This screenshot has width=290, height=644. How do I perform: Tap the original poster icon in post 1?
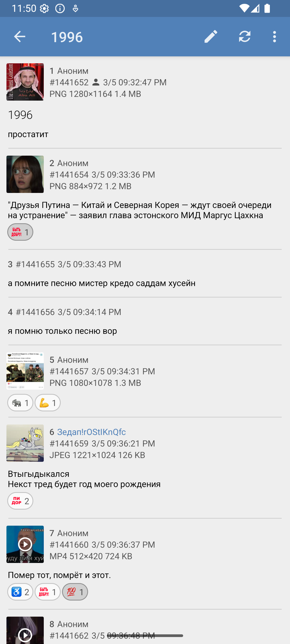click(96, 82)
